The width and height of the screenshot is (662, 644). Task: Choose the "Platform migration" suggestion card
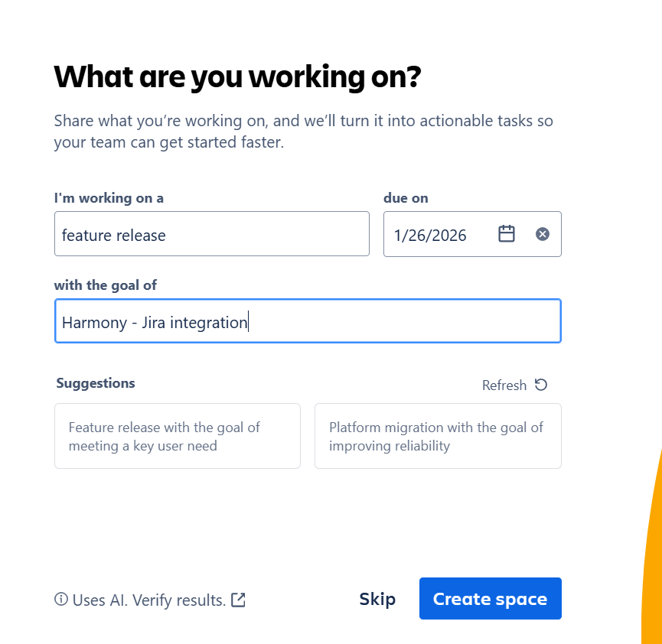(438, 436)
